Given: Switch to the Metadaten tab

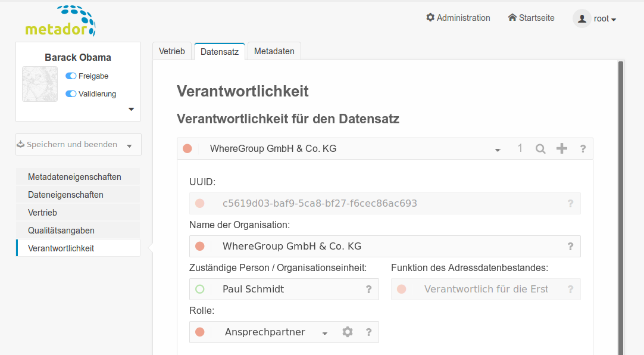Looking at the screenshot, I should [x=274, y=51].
